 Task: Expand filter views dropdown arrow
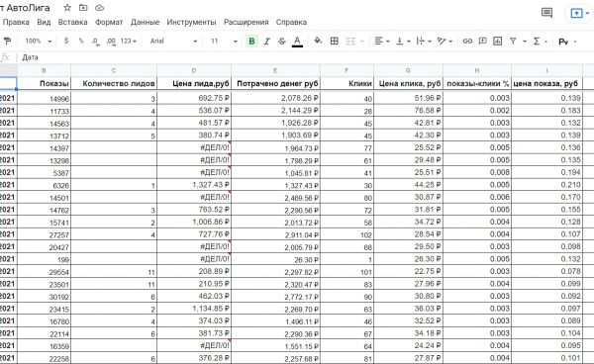pos(525,42)
